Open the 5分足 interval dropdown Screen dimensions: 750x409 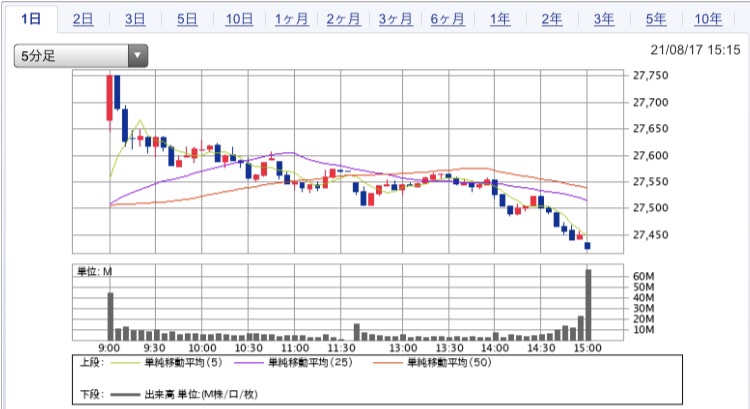(x=81, y=56)
